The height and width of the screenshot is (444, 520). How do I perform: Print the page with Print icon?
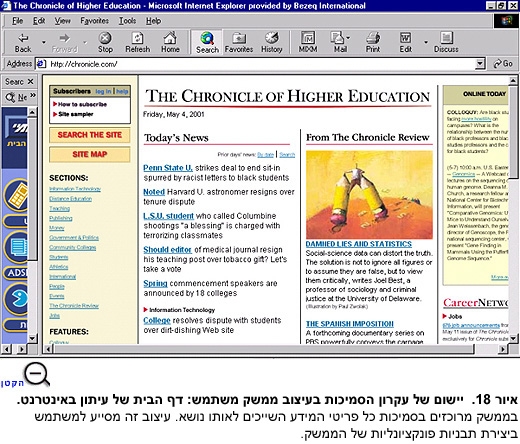pos(373,43)
